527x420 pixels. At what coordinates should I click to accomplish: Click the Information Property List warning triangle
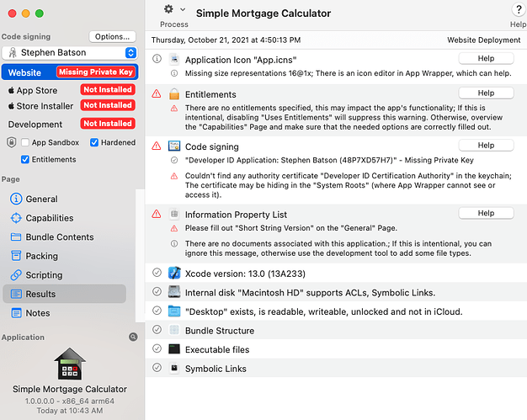point(157,214)
